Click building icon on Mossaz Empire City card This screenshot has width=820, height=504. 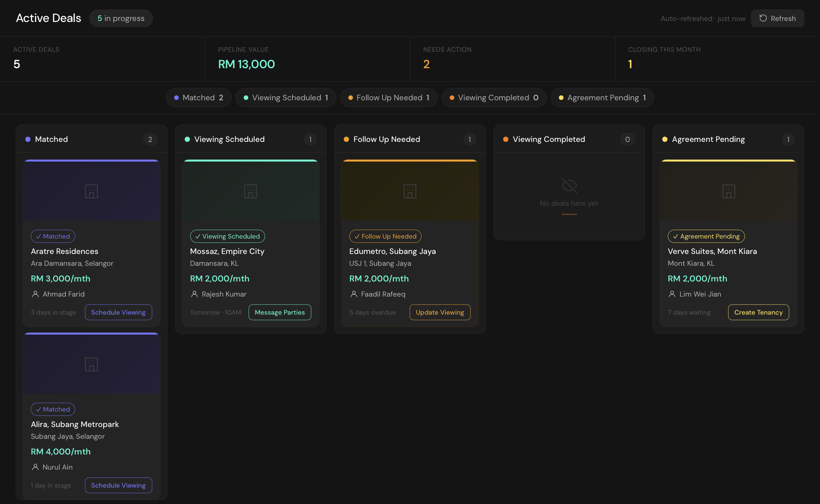coord(251,191)
